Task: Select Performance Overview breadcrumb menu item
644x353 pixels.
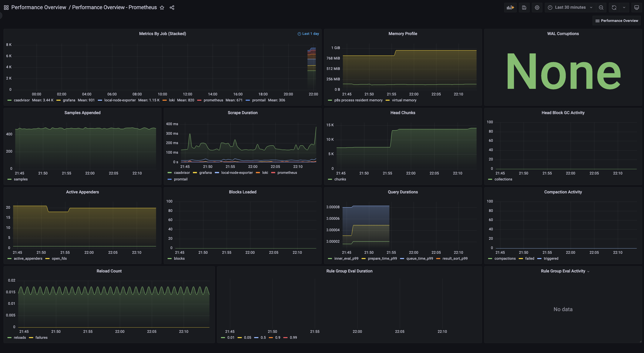Action: point(39,7)
